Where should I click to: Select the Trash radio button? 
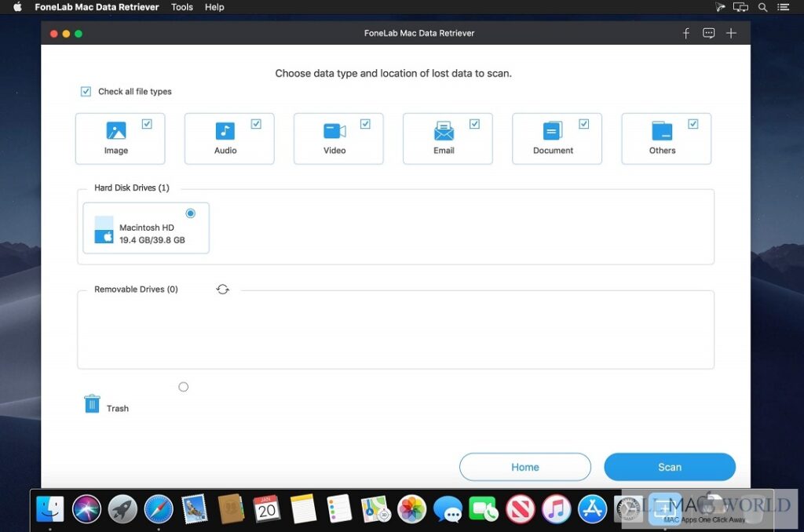(184, 387)
